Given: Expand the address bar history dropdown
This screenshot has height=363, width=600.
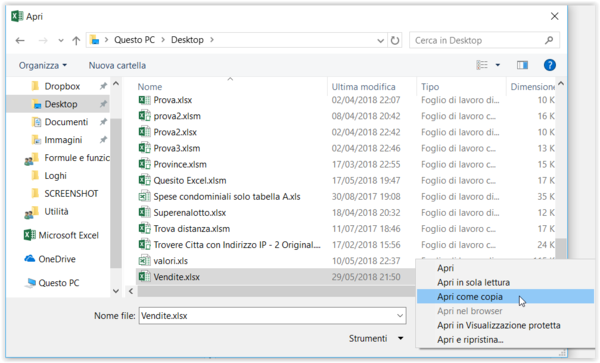Looking at the screenshot, I should [380, 40].
